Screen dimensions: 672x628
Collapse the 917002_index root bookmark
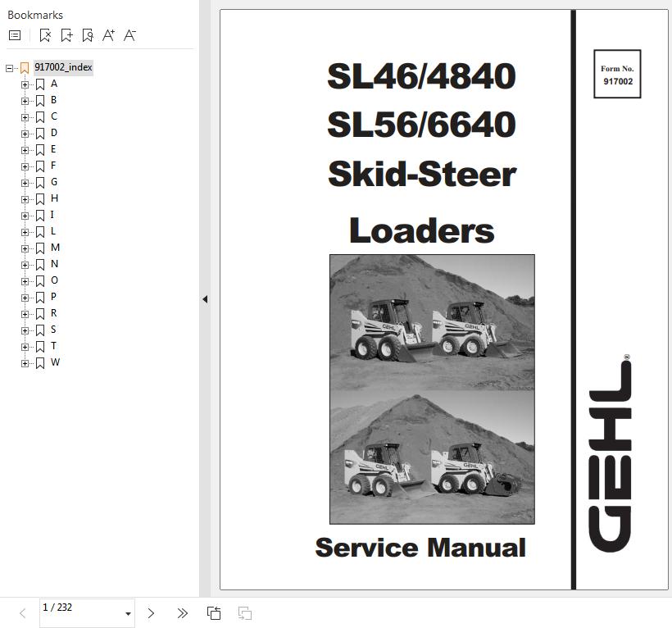[9, 68]
